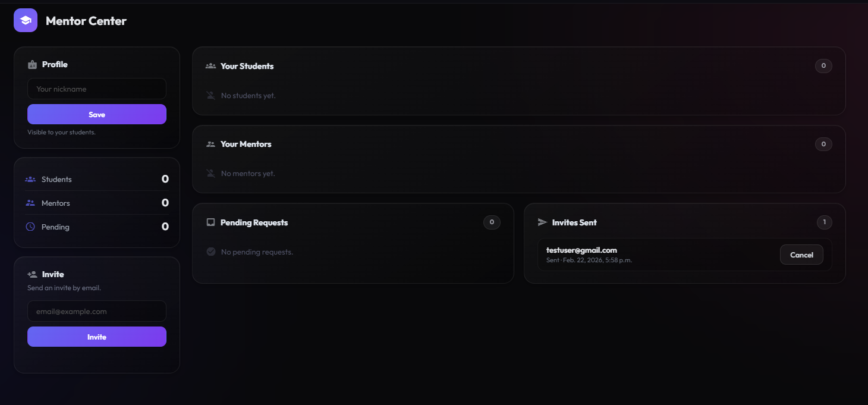Click the Your Students count badge

823,66
